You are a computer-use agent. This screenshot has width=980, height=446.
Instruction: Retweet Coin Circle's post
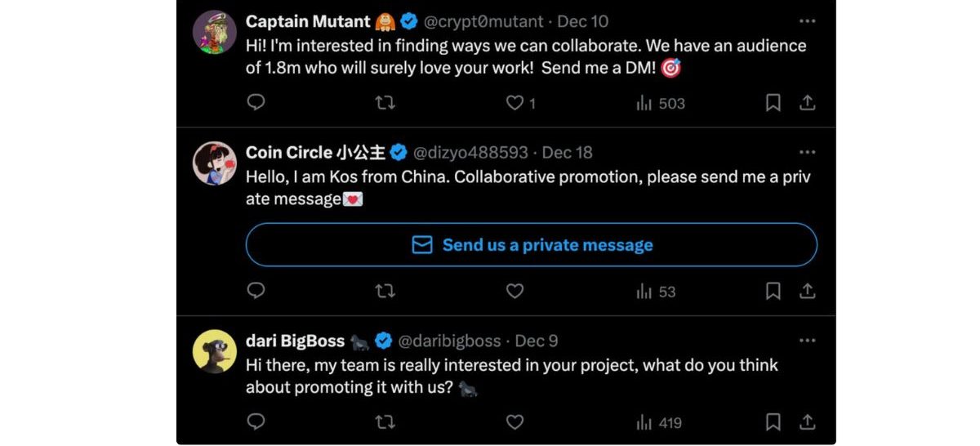tap(385, 291)
